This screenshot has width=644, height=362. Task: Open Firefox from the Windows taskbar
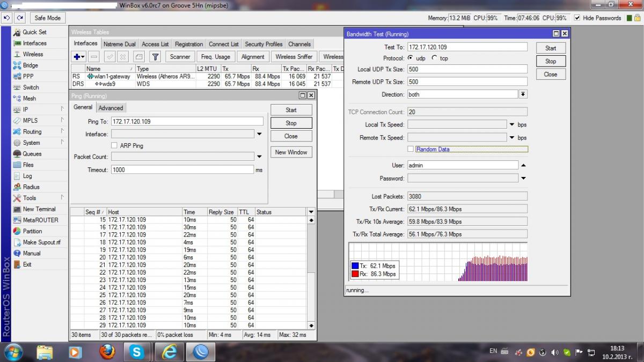pos(107,352)
